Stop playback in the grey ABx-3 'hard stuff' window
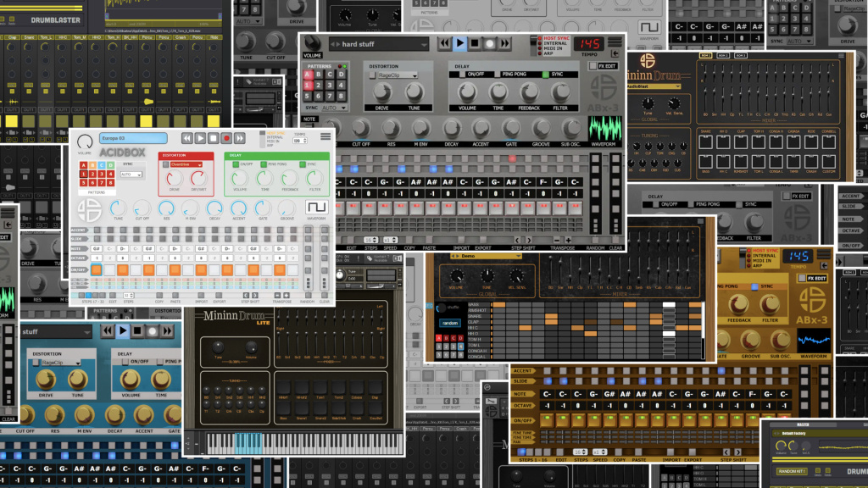868x488 pixels. click(x=475, y=43)
